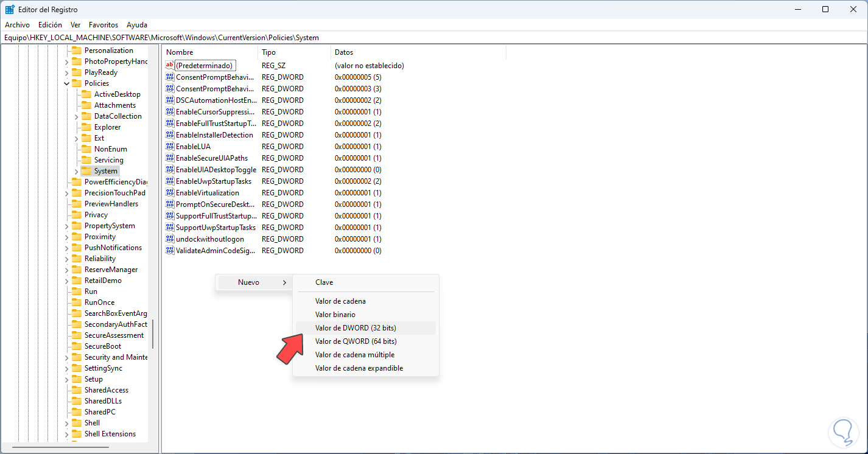Click the folder icon of the Policies key

(77, 83)
